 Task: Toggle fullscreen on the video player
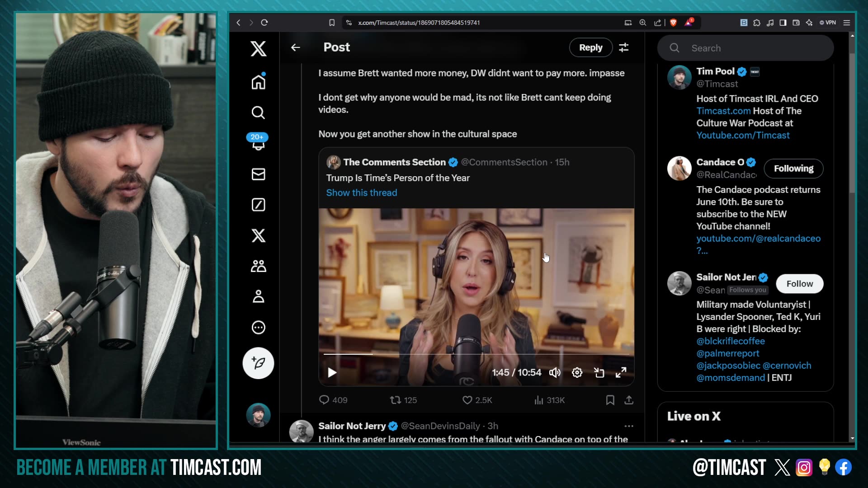[621, 372]
